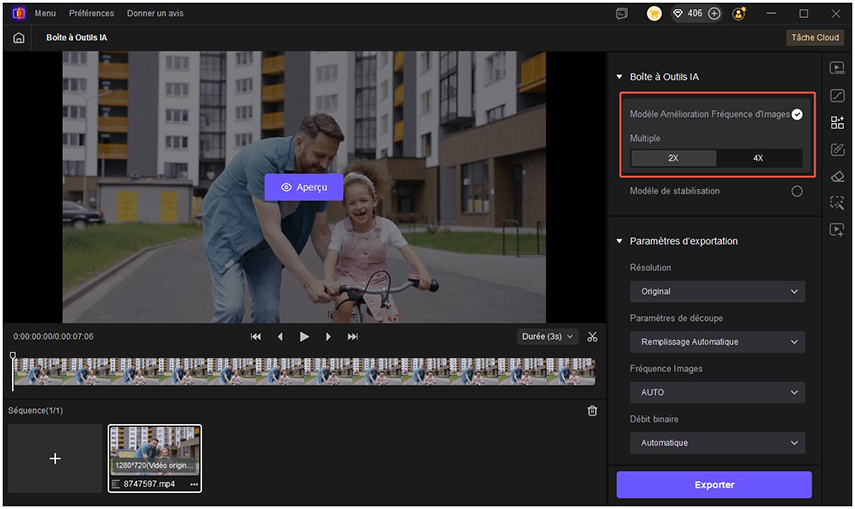Open the message center icon
The height and width of the screenshot is (509, 855).
tap(622, 14)
